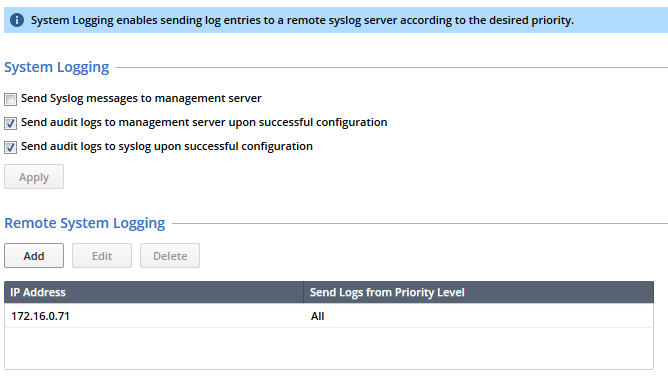The image size is (668, 377).
Task: Sort by Send Logs from Priority Level column
Action: [x=478, y=292]
